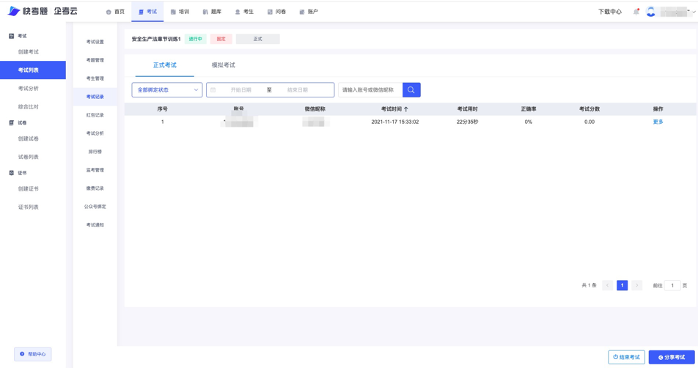Click the 正确率 column header

pyautogui.click(x=528, y=109)
